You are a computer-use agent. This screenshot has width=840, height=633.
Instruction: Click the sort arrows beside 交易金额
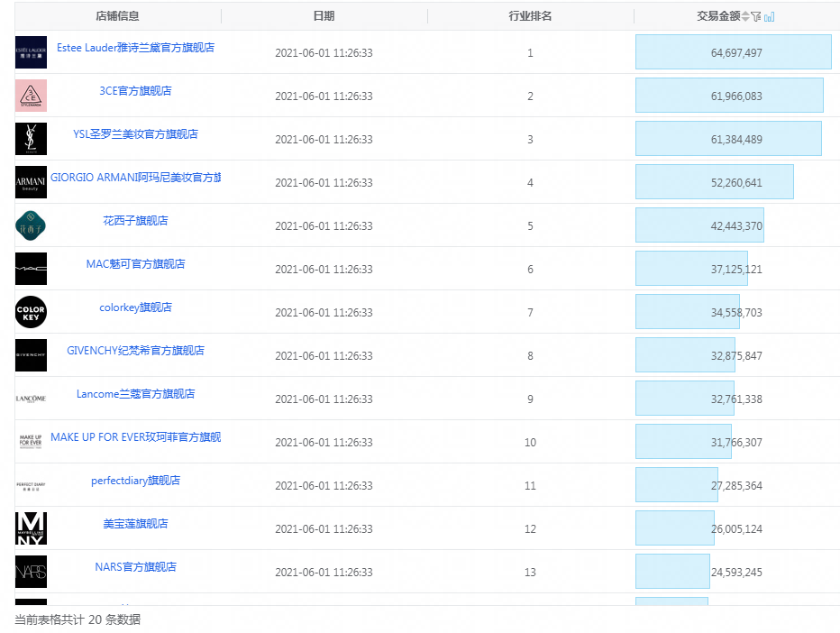click(745, 16)
